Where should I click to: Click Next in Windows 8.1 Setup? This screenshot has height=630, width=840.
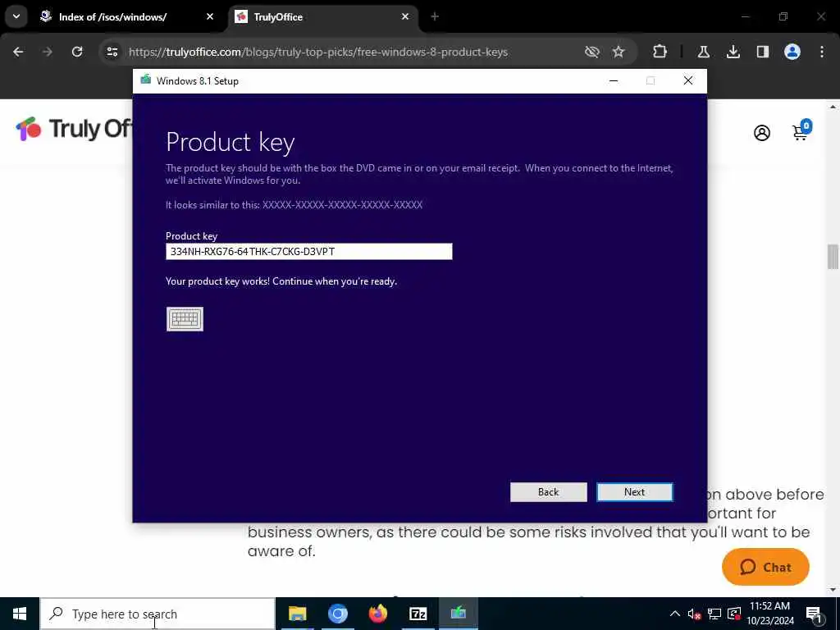coord(635,492)
